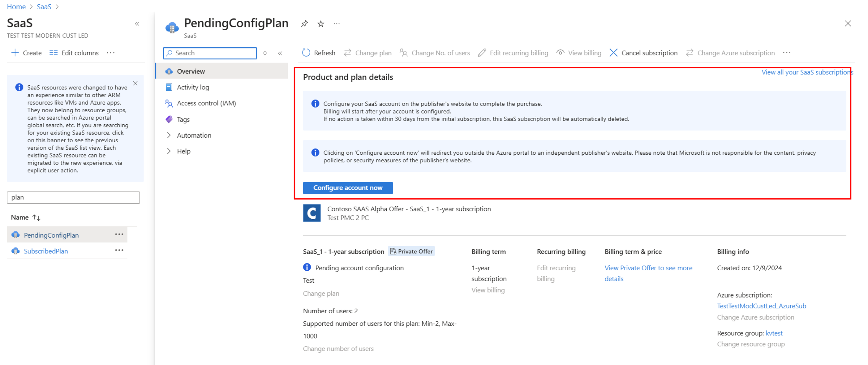
Task: Pin PendingConfigPlan to dashboard
Action: click(304, 24)
